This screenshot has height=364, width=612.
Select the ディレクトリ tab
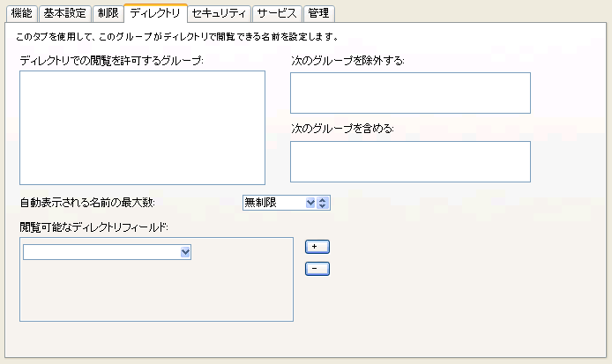(x=154, y=13)
